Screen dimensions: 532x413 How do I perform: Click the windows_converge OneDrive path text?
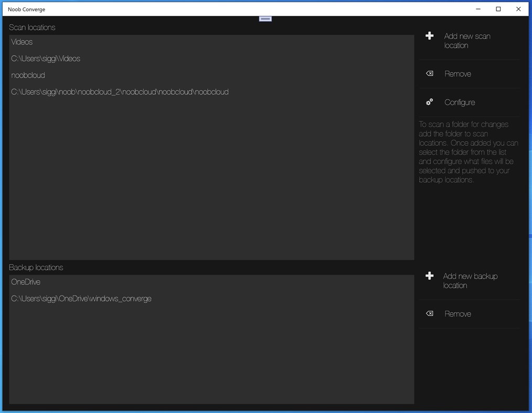point(81,299)
